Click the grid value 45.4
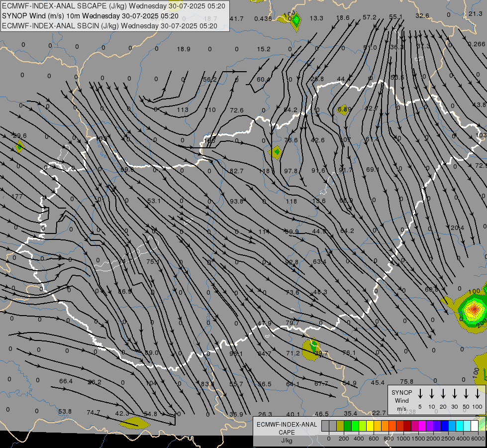 tap(378, 382)
